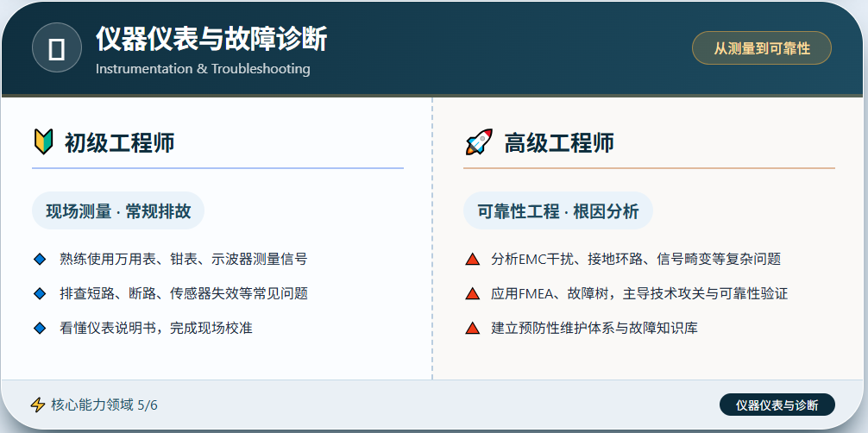
Task: Click the blue diamond bullet beside 熟练使用万用表
Action: (x=40, y=259)
